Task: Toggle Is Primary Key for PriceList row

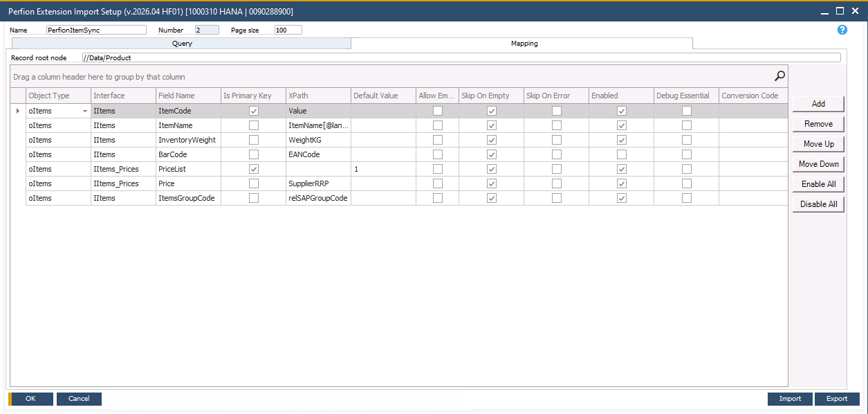Action: [254, 169]
